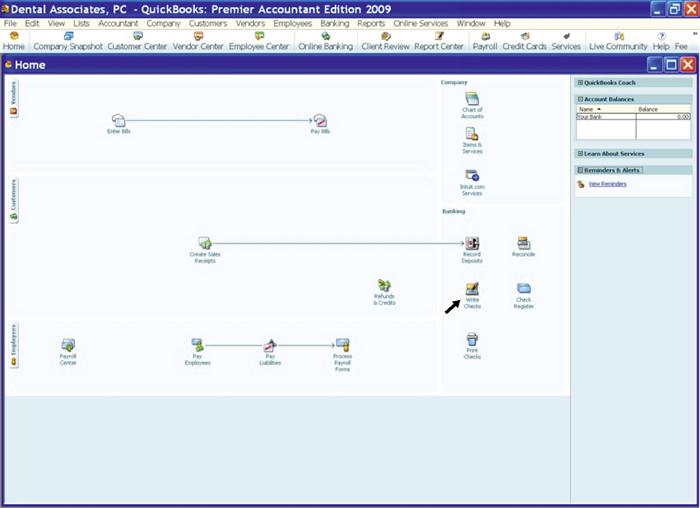Viewport: 700px width, 508px height.
Task: Expand Learn About Services section
Action: [x=580, y=153]
